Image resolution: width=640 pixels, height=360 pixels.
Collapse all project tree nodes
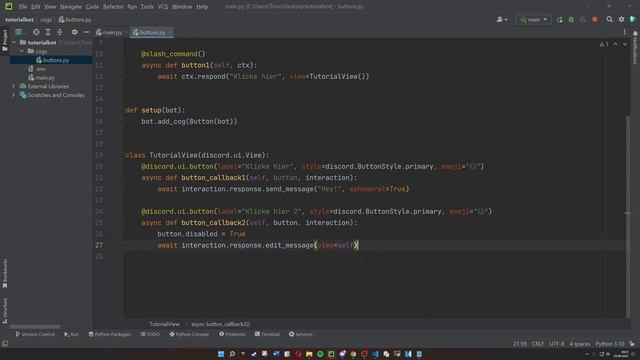tap(60, 32)
